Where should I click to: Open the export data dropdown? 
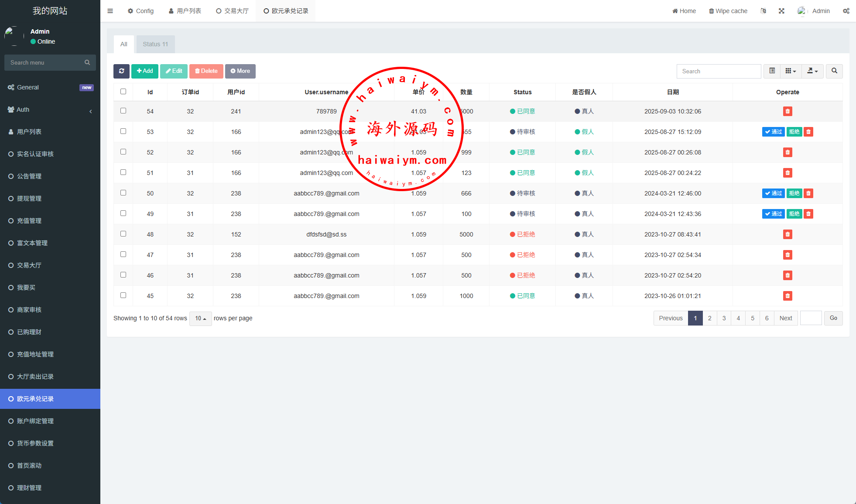coord(812,71)
